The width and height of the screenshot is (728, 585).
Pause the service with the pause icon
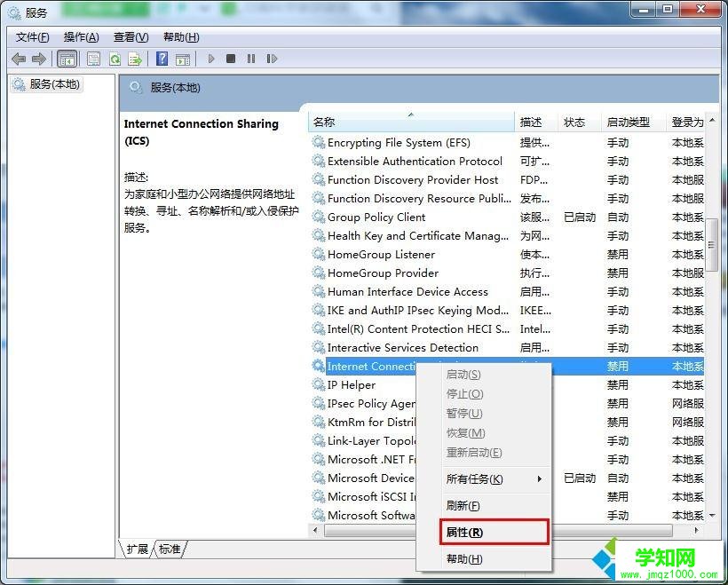pyautogui.click(x=251, y=59)
